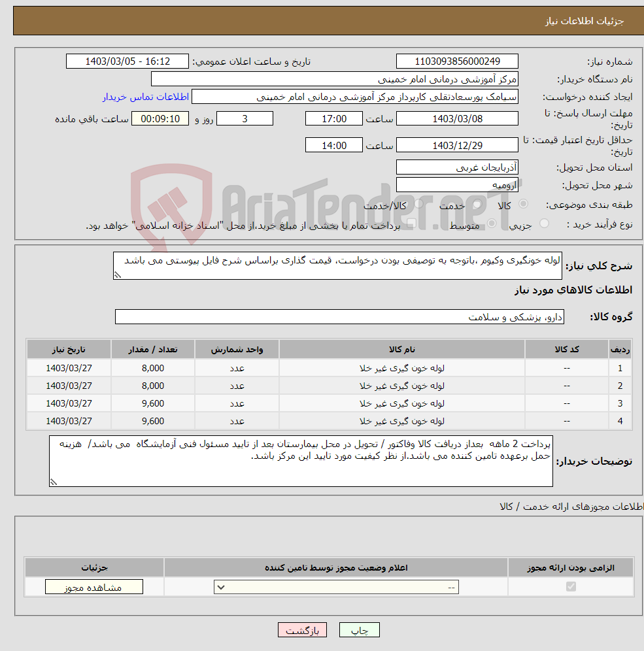Click the جزئیات اطلاعات نیاز page title
The image size is (644, 651).
[585, 21]
